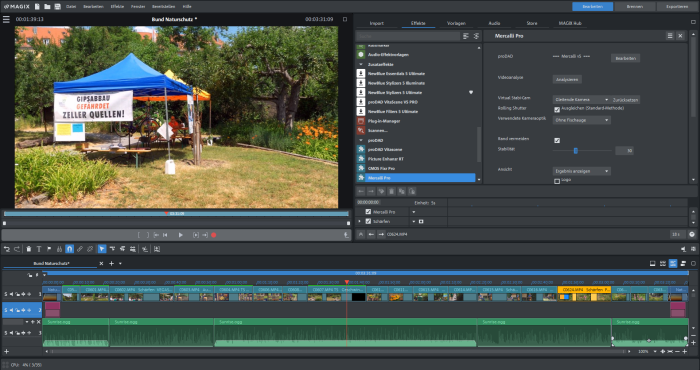Click the Exportieren button
The height and width of the screenshot is (370, 700).
(x=677, y=7)
